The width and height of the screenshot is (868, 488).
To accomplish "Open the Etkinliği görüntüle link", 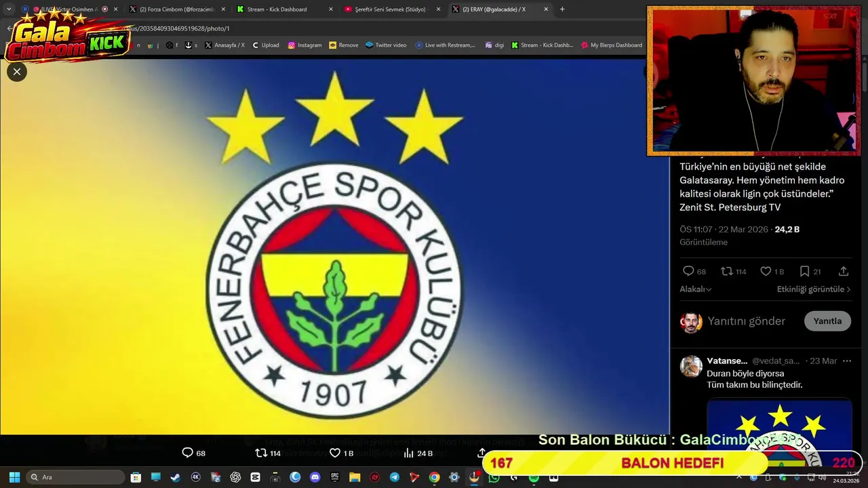I will 813,289.
